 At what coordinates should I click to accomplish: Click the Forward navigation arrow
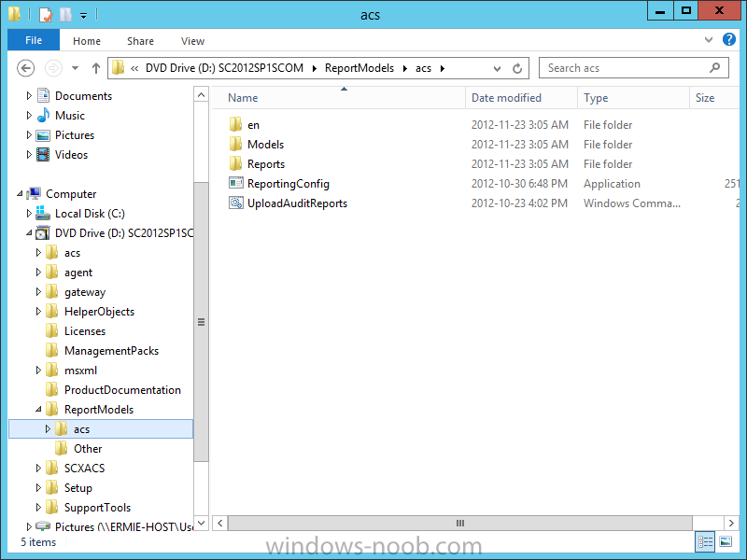tap(53, 68)
